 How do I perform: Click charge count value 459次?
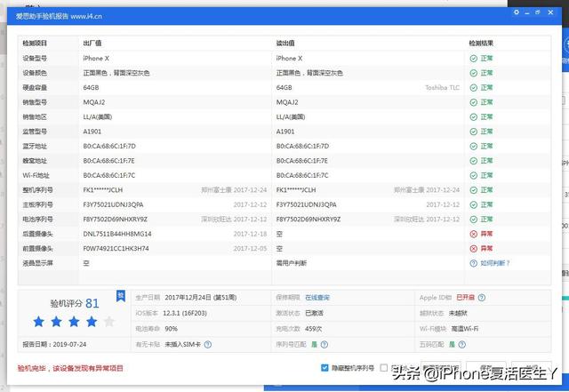(314, 329)
